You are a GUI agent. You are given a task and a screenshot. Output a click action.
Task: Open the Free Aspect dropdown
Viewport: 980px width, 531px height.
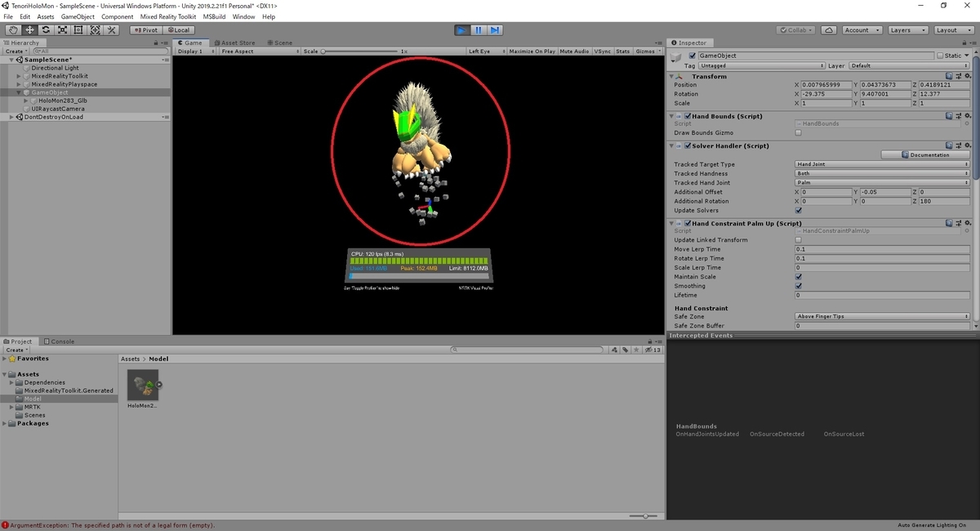click(x=260, y=51)
